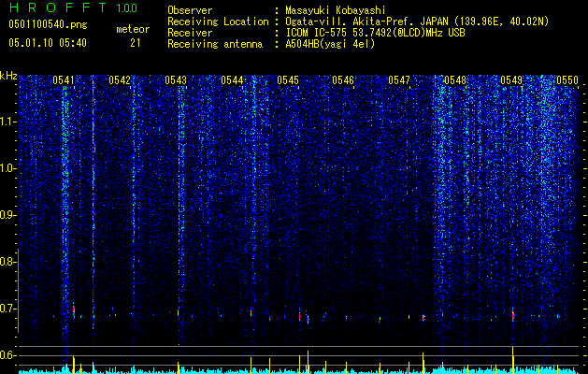Click the 0542 time marker
The image size is (588, 374).
point(120,80)
